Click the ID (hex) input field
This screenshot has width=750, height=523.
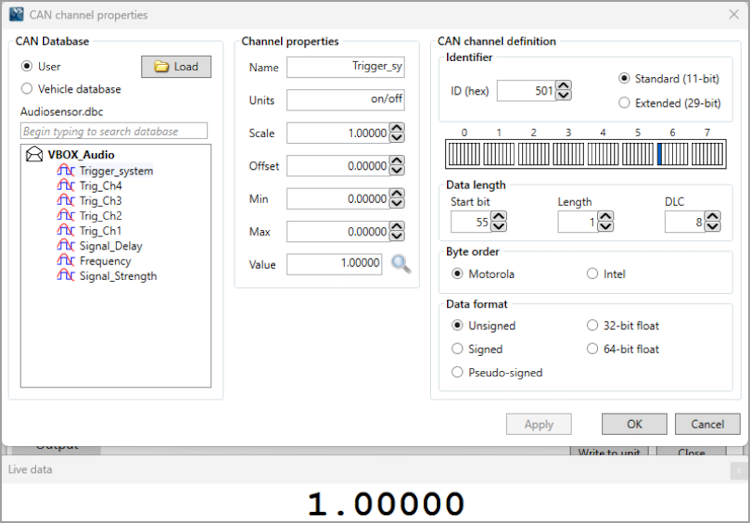coord(527,90)
